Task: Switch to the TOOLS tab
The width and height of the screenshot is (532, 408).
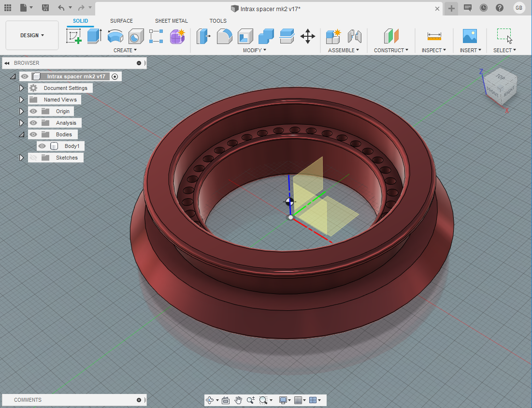Action: (218, 21)
